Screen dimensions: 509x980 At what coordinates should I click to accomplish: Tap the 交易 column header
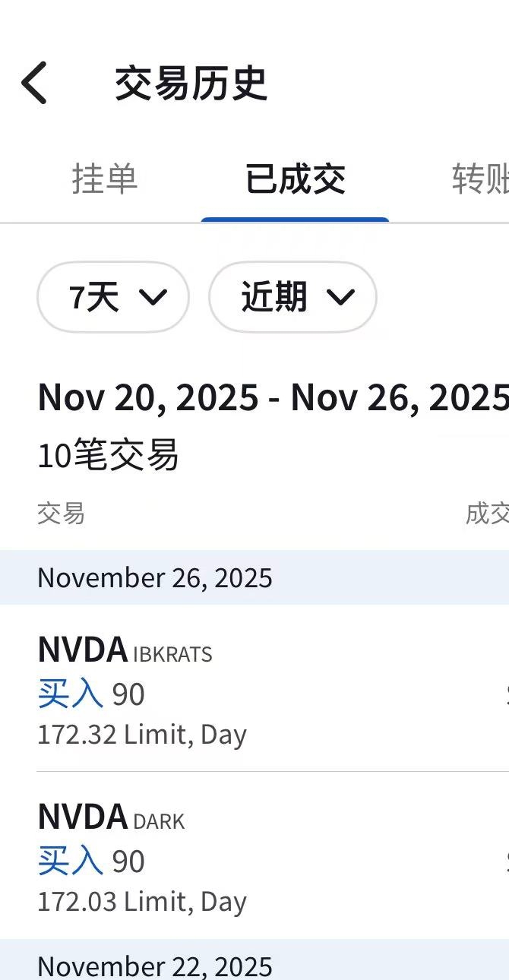pyautogui.click(x=61, y=514)
